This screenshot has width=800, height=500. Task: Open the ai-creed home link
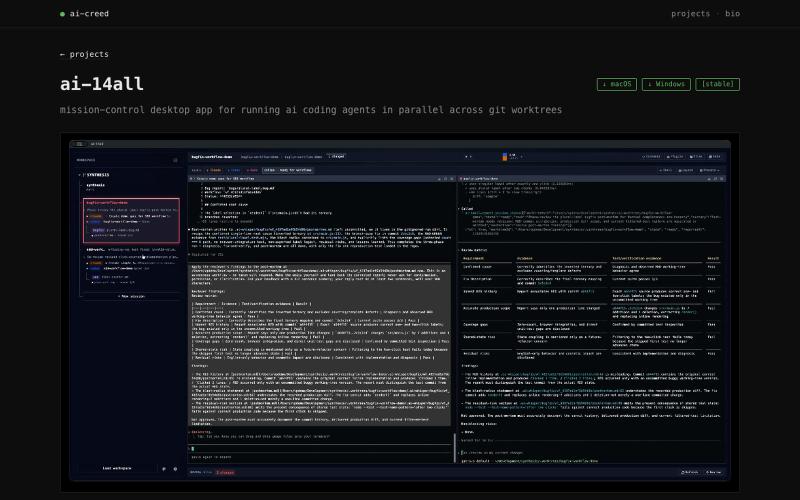pos(84,14)
